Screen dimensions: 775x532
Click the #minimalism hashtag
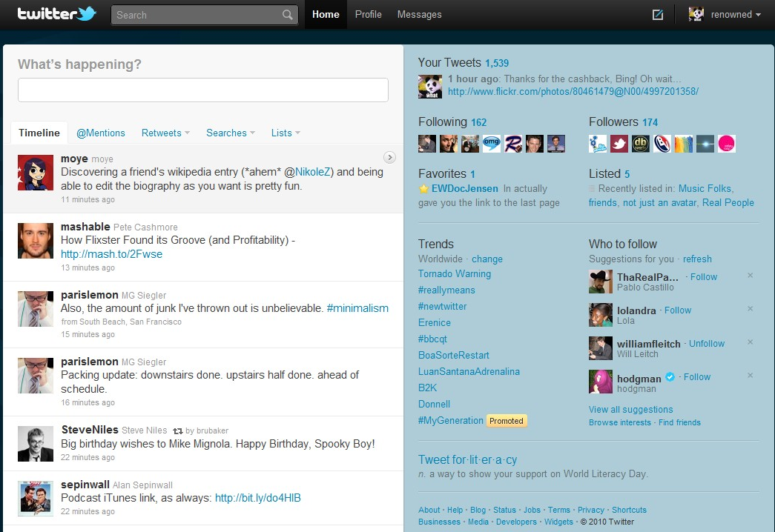(x=357, y=308)
